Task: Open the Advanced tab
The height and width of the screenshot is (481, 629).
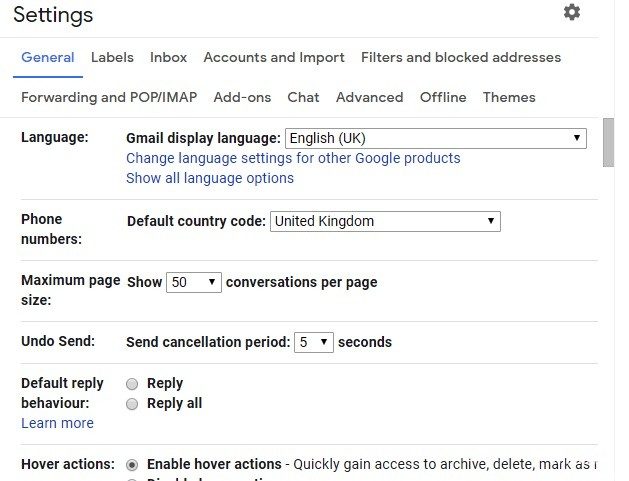Action: [x=369, y=97]
